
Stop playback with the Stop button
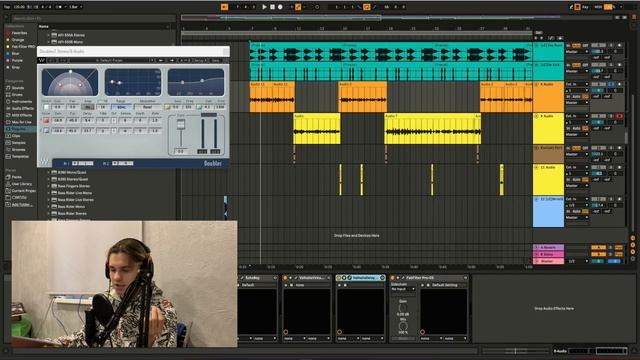tap(273, 7)
